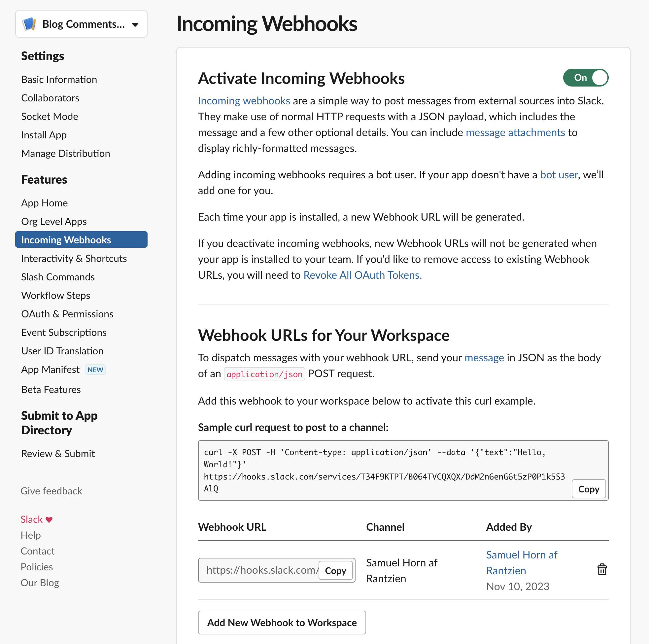
Task: Click the Blog Comments app icon
Action: coord(29,23)
